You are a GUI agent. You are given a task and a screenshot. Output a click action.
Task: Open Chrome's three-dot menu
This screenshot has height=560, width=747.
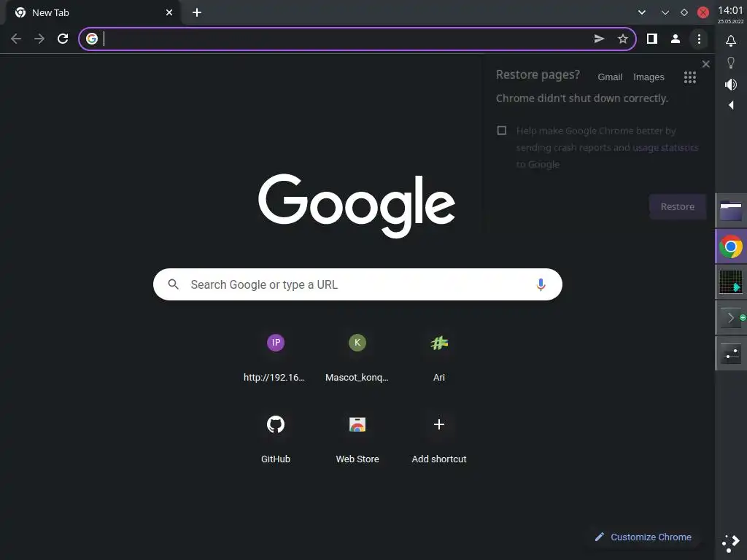pyautogui.click(x=699, y=39)
